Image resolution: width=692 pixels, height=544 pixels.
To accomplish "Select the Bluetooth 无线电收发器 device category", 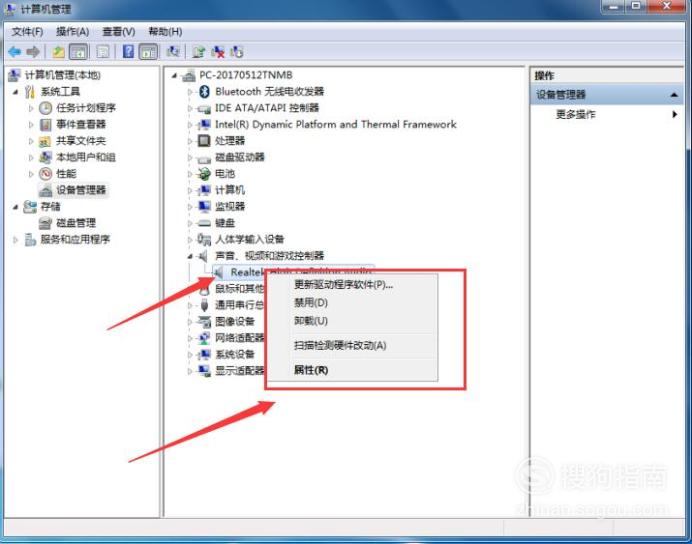I will click(269, 91).
